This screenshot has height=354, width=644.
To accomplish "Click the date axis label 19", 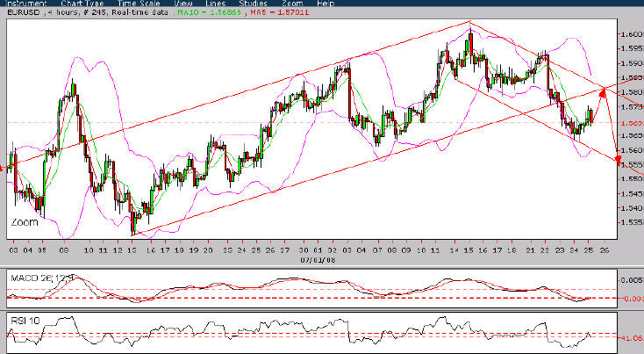I will click(x=193, y=250).
